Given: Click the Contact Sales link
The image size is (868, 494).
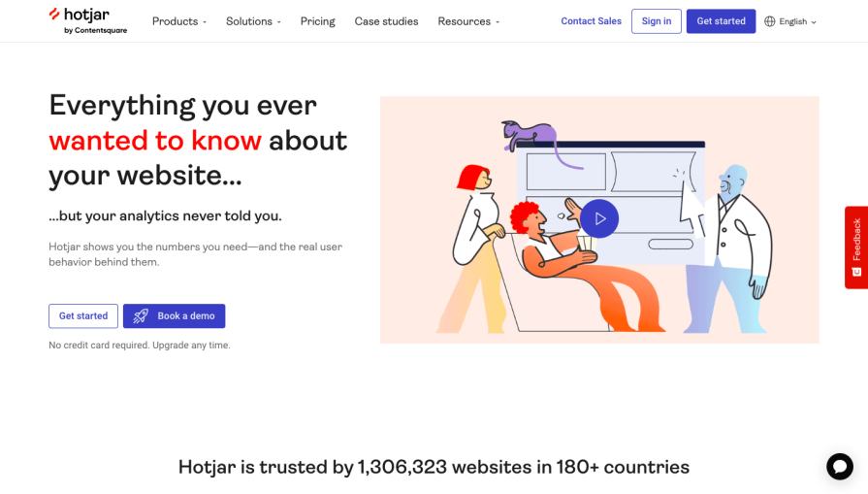Looking at the screenshot, I should [x=592, y=21].
